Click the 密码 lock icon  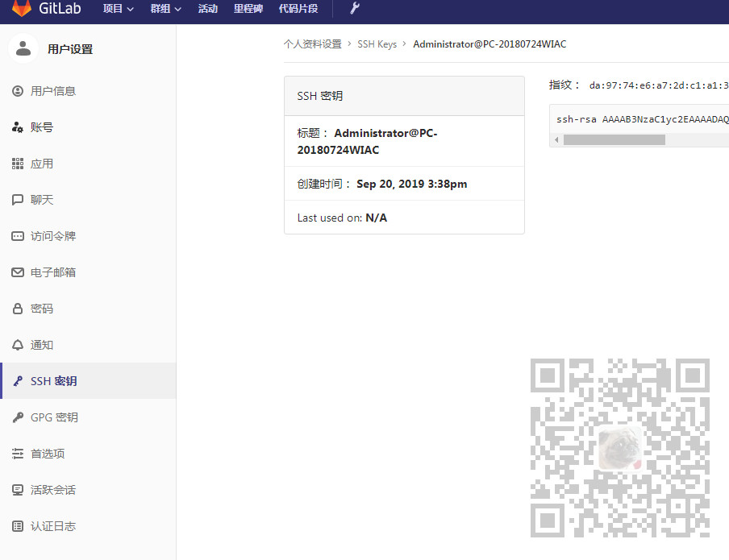pyautogui.click(x=18, y=309)
